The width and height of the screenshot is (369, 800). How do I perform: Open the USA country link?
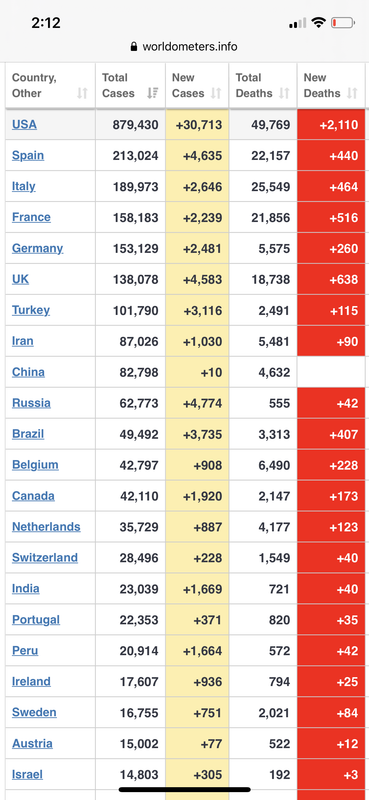[x=24, y=124]
